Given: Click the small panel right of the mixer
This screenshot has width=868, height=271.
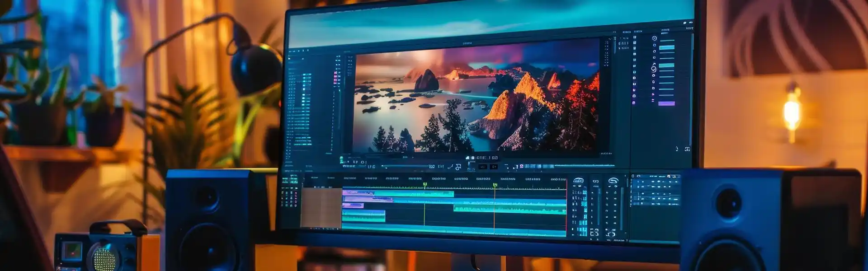Looking at the screenshot, I should tap(656, 190).
